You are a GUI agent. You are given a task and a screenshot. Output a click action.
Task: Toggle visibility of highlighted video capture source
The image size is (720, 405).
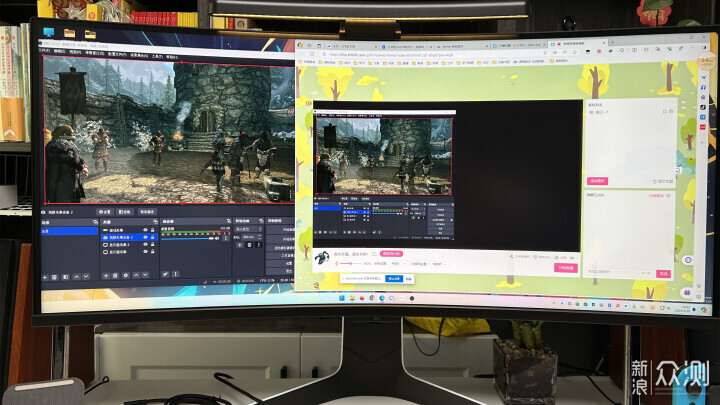[145, 237]
